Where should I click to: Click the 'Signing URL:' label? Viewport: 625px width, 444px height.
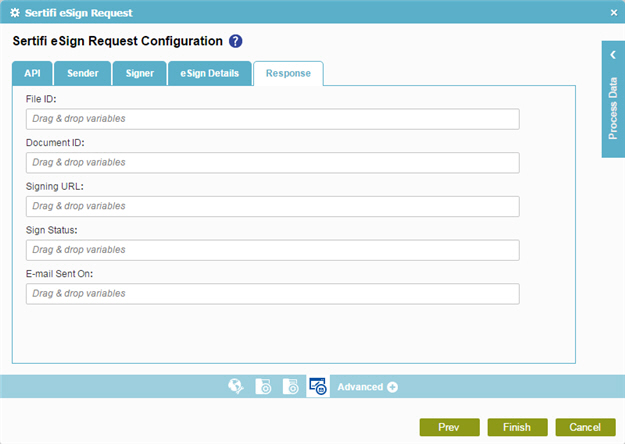(55, 187)
